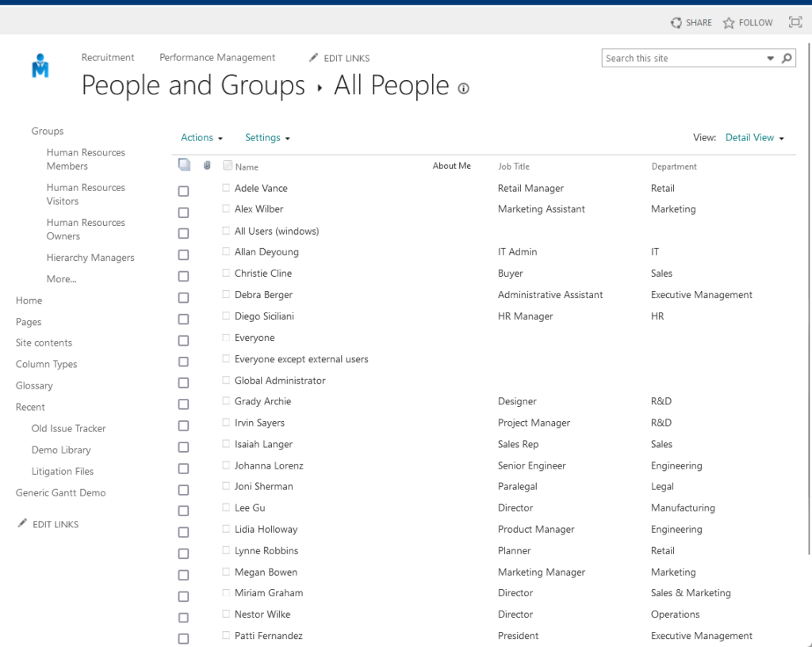Open Human Resources Members group
The width and height of the screenshot is (812, 647).
(86, 159)
